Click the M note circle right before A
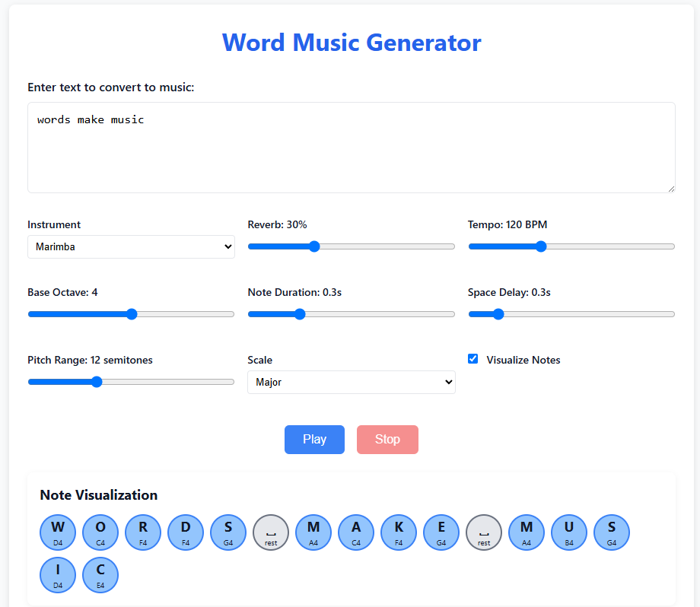 313,532
